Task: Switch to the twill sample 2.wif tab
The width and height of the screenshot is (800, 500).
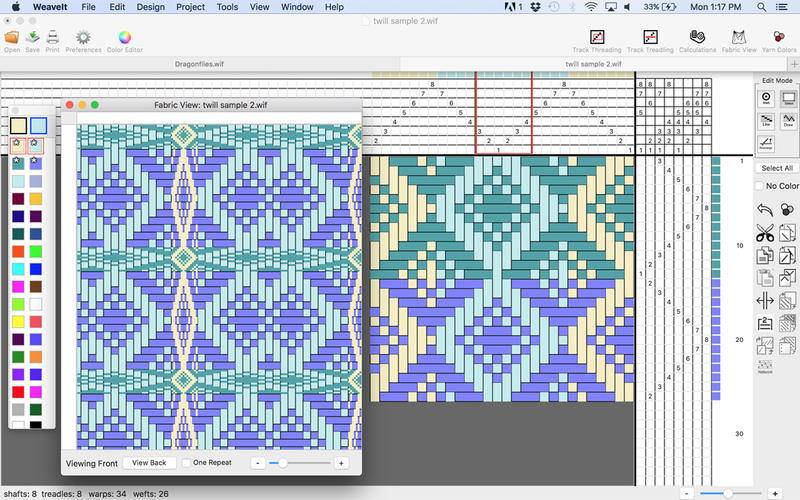Action: point(593,64)
